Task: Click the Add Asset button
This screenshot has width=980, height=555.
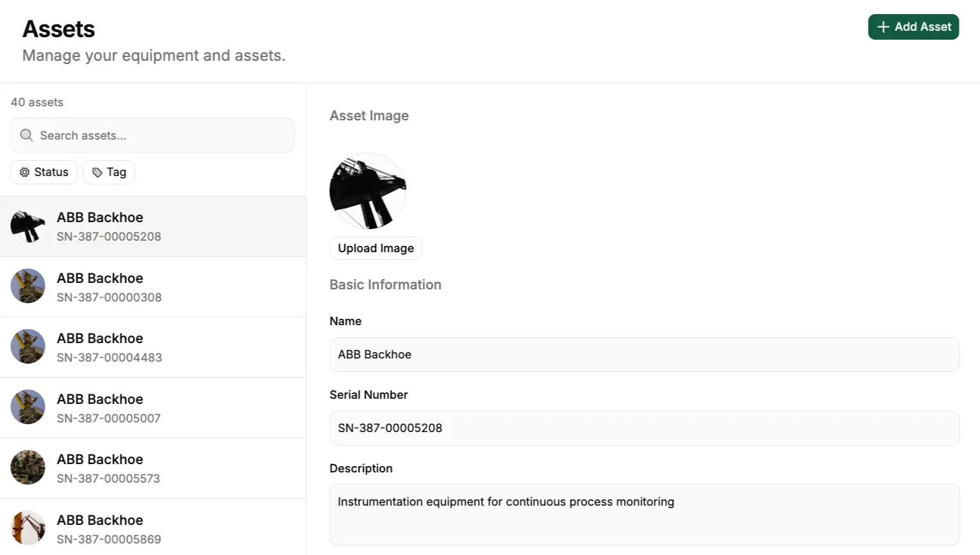Action: point(913,27)
